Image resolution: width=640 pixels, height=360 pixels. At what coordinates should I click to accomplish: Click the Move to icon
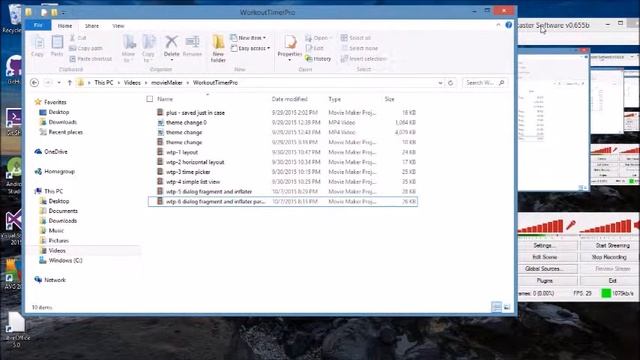click(x=129, y=48)
